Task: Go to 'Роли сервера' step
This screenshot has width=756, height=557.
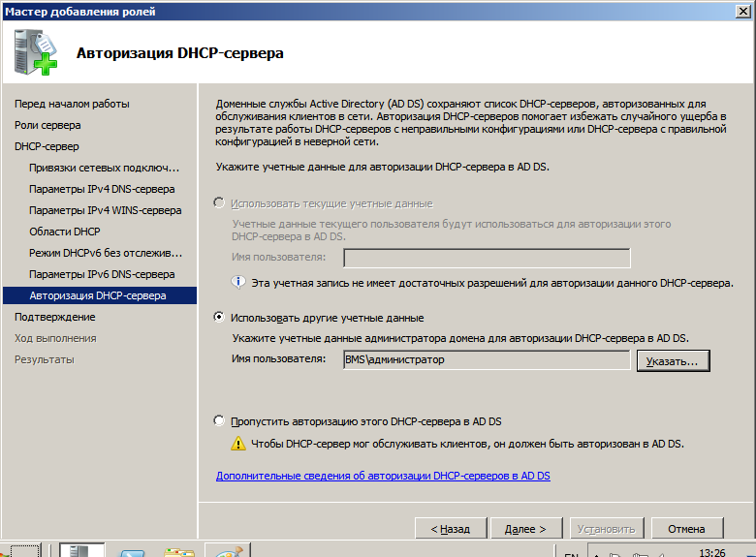Action: [47, 125]
